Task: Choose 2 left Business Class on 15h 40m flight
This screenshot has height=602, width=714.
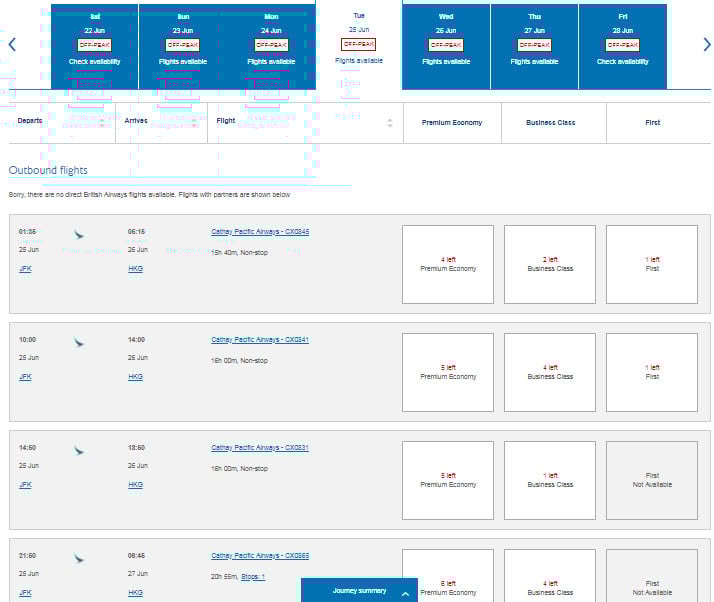Action: tap(550, 264)
